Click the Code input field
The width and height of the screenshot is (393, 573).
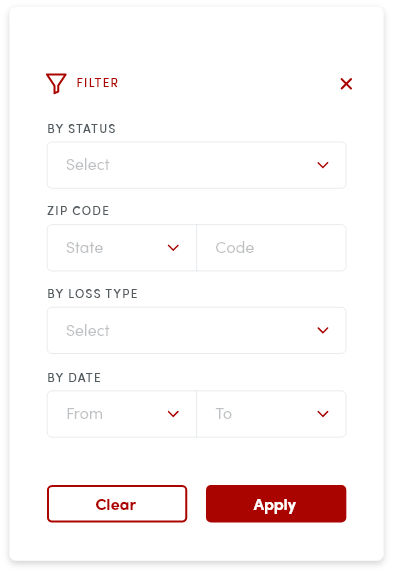point(271,248)
